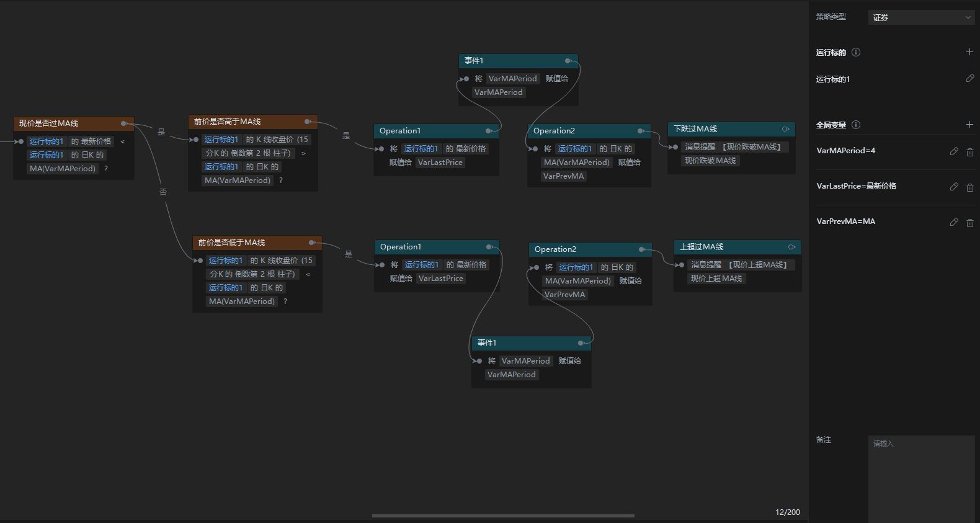The height and width of the screenshot is (523, 980).
Task: Select the 前价是否低于MA线 node header
Action: pos(257,242)
